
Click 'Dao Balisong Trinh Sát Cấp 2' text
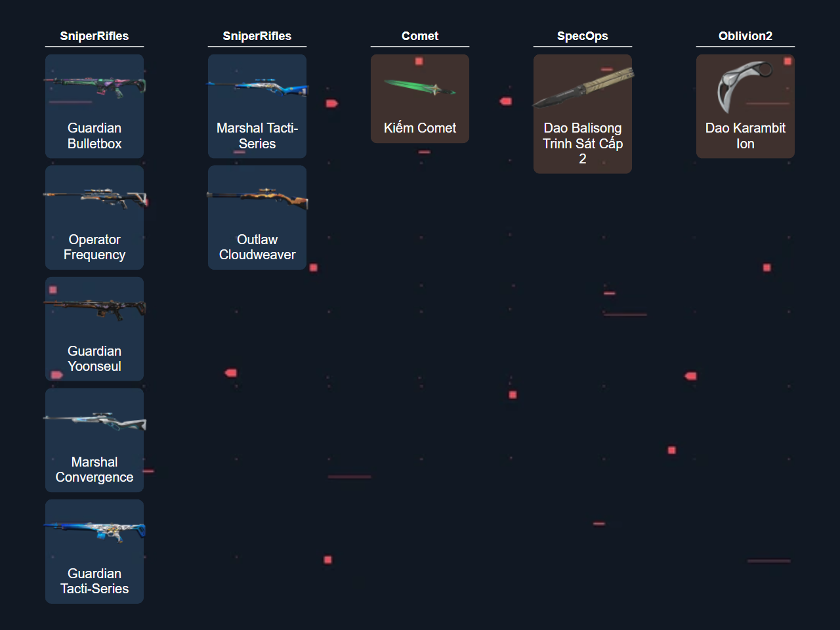(583, 143)
